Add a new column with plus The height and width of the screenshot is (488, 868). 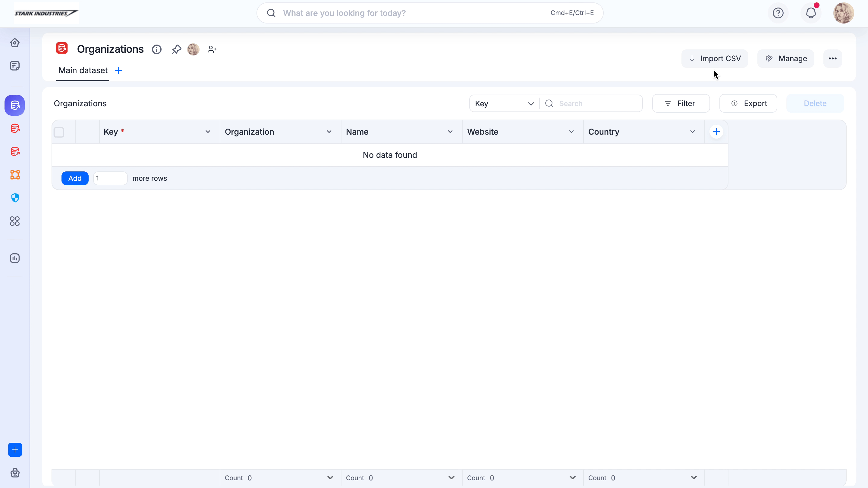tap(716, 132)
